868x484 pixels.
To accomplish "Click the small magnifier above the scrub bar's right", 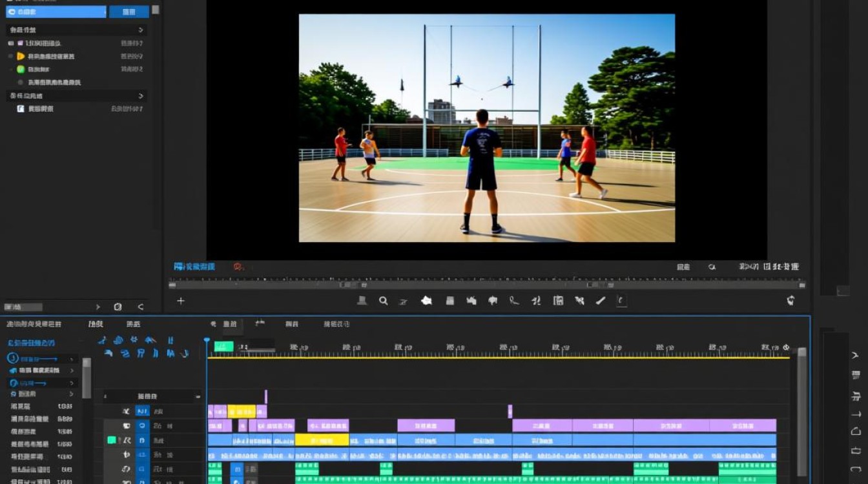I will [712, 267].
